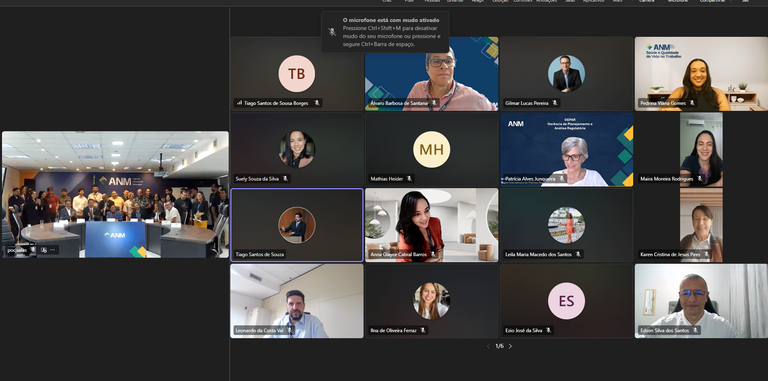The height and width of the screenshot is (381, 768).
Task: Click the name label Mathias Heider
Action: pos(387,179)
